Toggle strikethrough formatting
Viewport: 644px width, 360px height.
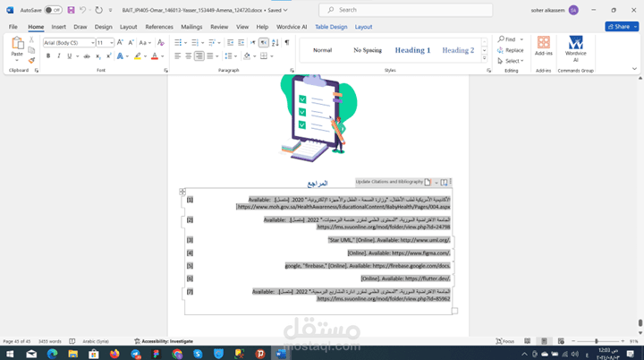[87, 56]
